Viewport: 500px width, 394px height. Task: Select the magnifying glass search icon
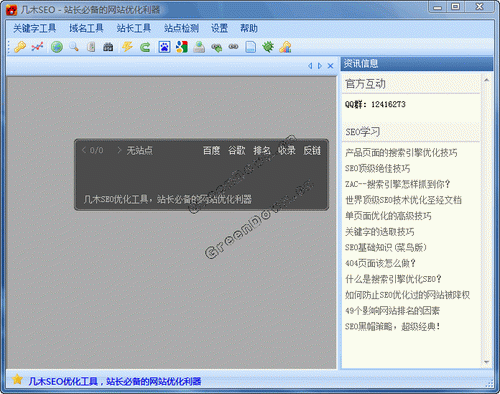pyautogui.click(x=74, y=47)
